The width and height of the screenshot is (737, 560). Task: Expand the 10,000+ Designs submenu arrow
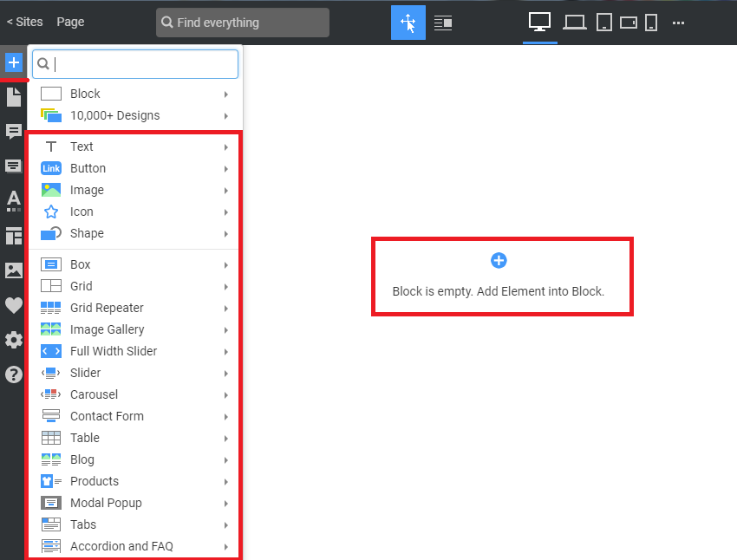click(x=226, y=116)
